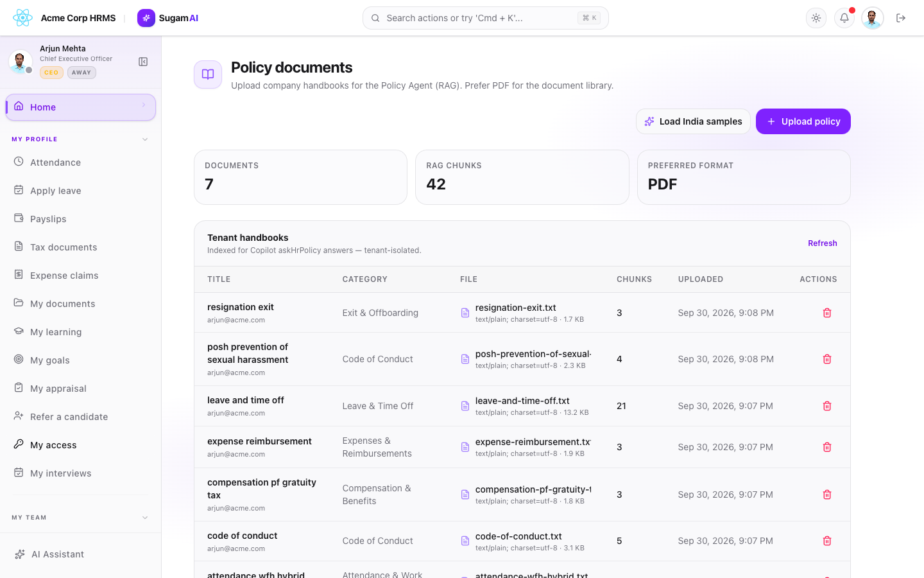Click the resignation-exit.txt file icon

click(x=465, y=313)
